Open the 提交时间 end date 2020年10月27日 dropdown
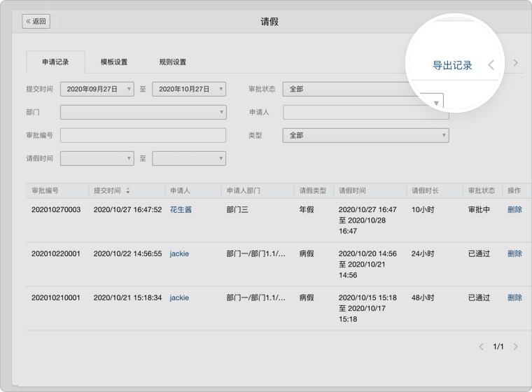This screenshot has height=392, width=532. coord(189,89)
